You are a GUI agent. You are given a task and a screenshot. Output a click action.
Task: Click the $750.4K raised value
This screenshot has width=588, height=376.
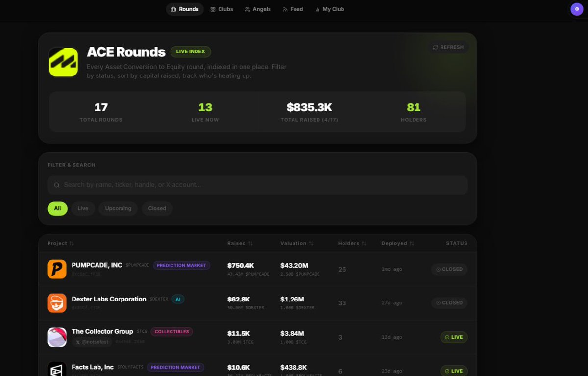click(241, 266)
